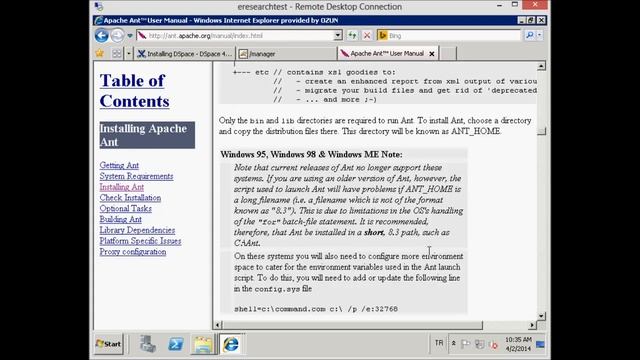This screenshot has height=360, width=640.
Task: Open the Quick Tabs grid icon
Action: click(x=117, y=53)
